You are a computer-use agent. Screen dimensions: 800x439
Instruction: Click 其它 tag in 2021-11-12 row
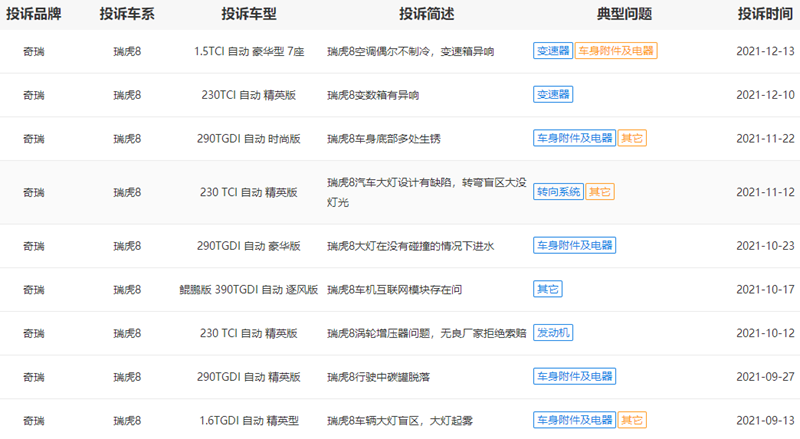[x=599, y=192]
